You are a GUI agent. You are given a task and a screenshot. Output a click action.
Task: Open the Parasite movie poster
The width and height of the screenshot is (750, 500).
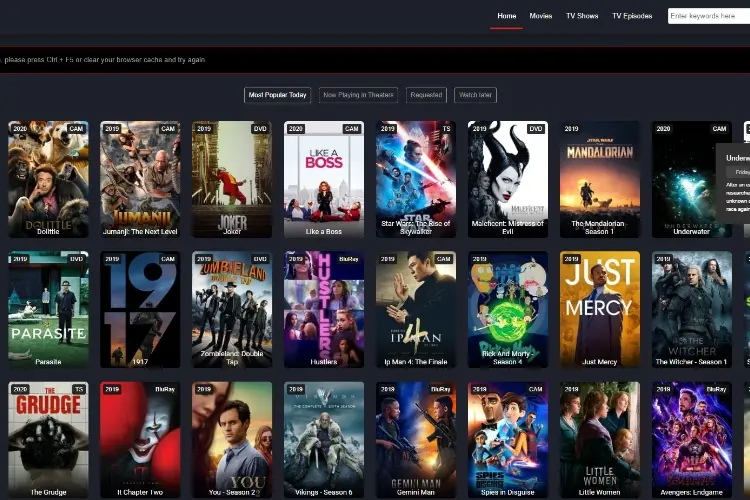pos(48,310)
